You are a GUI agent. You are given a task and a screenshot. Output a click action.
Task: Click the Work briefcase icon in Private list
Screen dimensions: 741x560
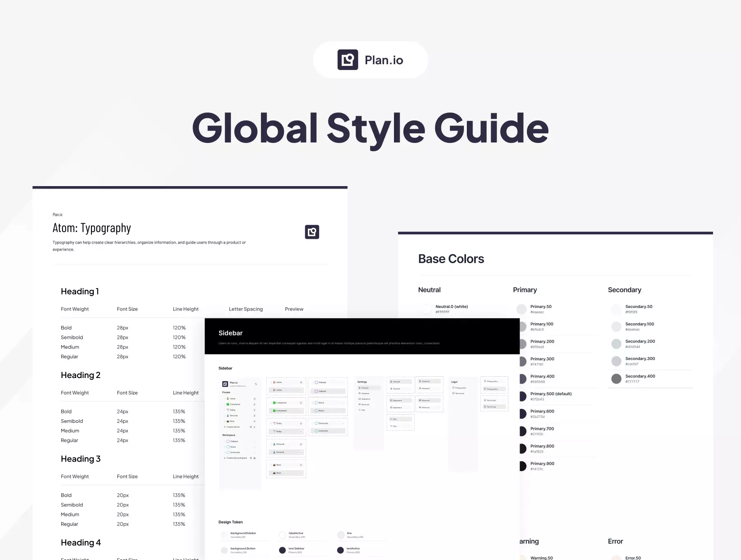pos(228,421)
